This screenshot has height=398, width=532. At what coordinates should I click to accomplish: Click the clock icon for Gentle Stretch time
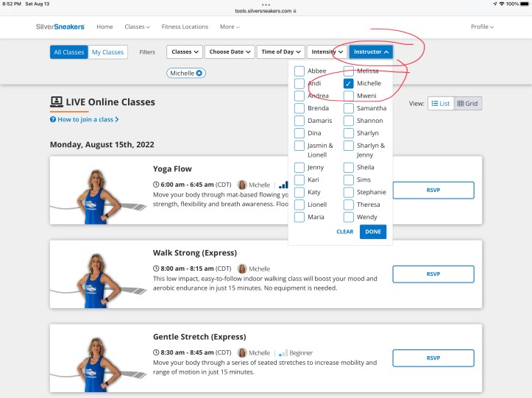156,352
